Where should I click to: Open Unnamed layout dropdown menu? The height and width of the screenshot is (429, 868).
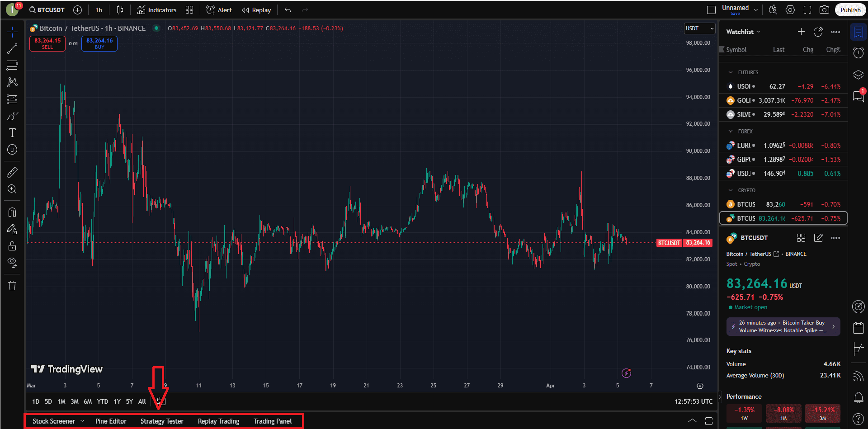tap(756, 10)
